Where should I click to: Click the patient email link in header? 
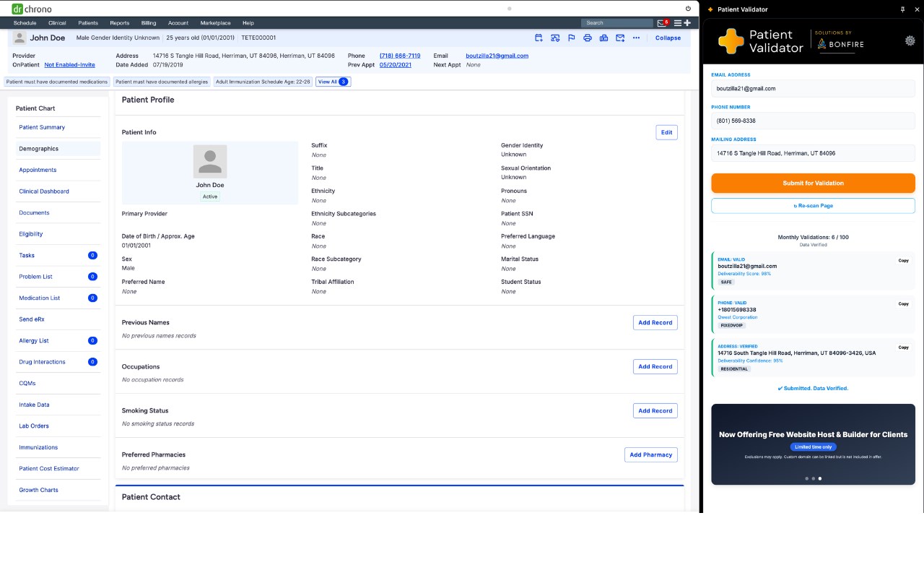(x=497, y=56)
